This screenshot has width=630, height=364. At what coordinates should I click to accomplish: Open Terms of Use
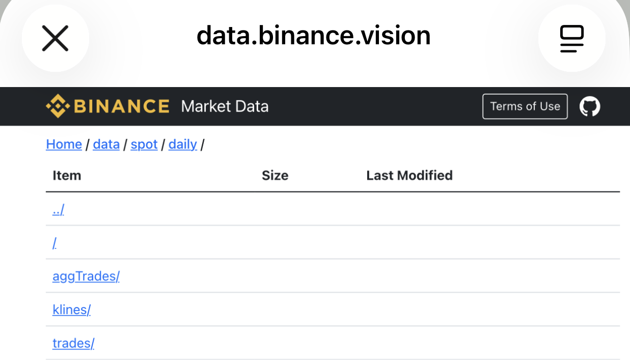(x=525, y=106)
